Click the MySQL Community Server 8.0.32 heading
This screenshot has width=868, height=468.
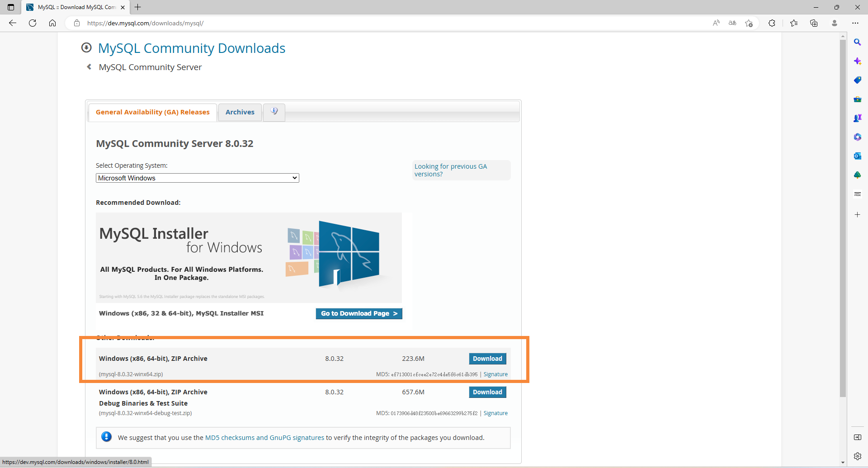(175, 143)
